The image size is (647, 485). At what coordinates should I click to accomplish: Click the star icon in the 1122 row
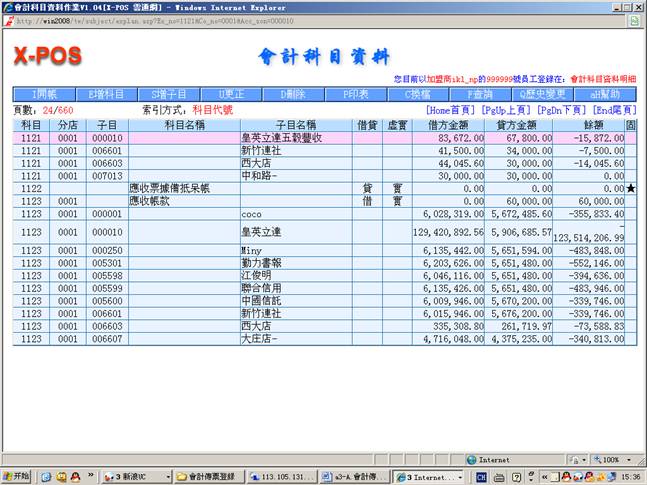[x=630, y=188]
